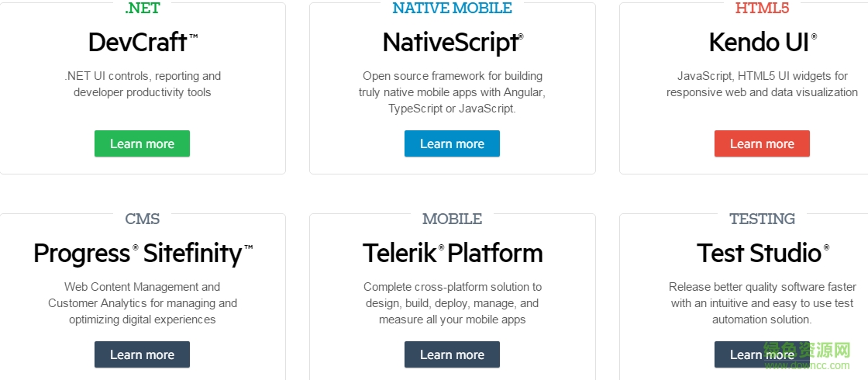Screen dimensions: 868x380
Task: Click the blue Learn more button under NativeScript
Action: (452, 143)
